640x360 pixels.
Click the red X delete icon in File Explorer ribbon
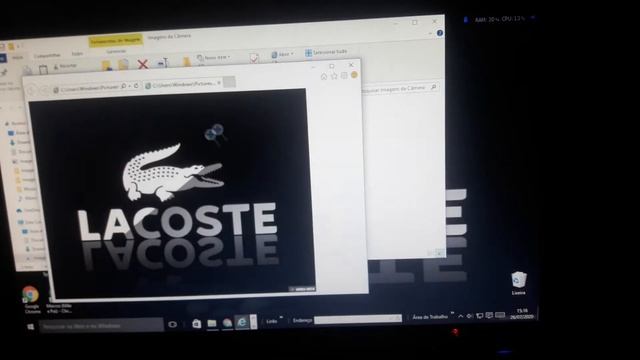tap(142, 64)
